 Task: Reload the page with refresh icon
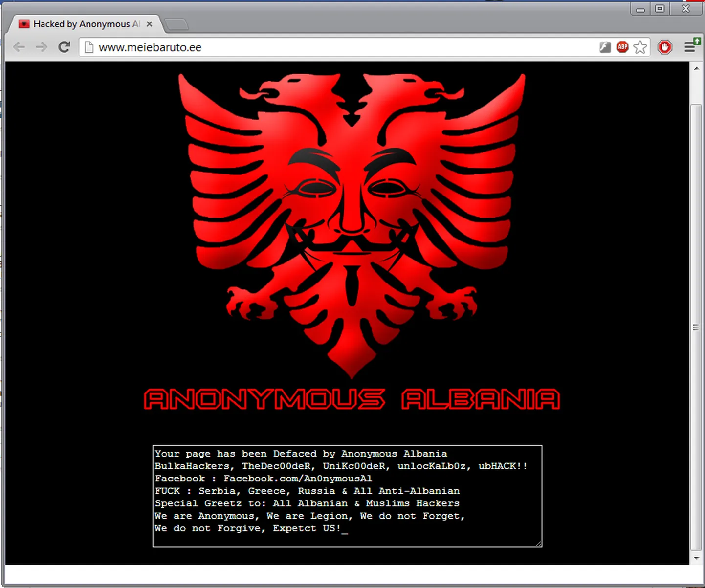coord(64,47)
